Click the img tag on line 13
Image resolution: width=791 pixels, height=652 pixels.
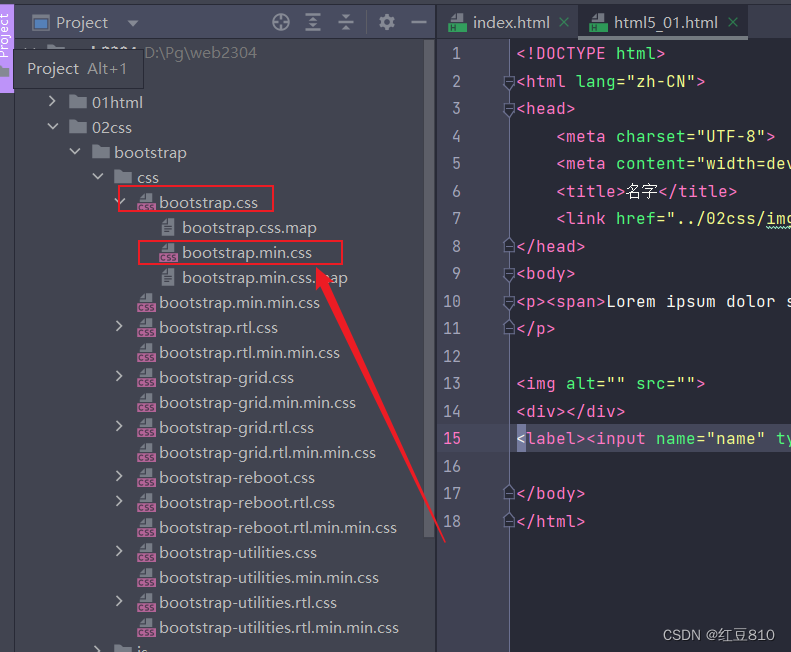click(x=610, y=384)
